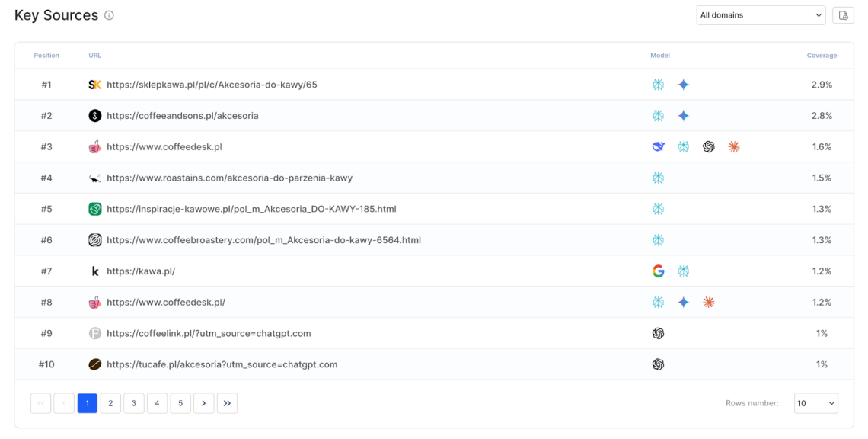This screenshot has height=439, width=868.
Task: Open the Rows number selector
Action: pyautogui.click(x=815, y=402)
